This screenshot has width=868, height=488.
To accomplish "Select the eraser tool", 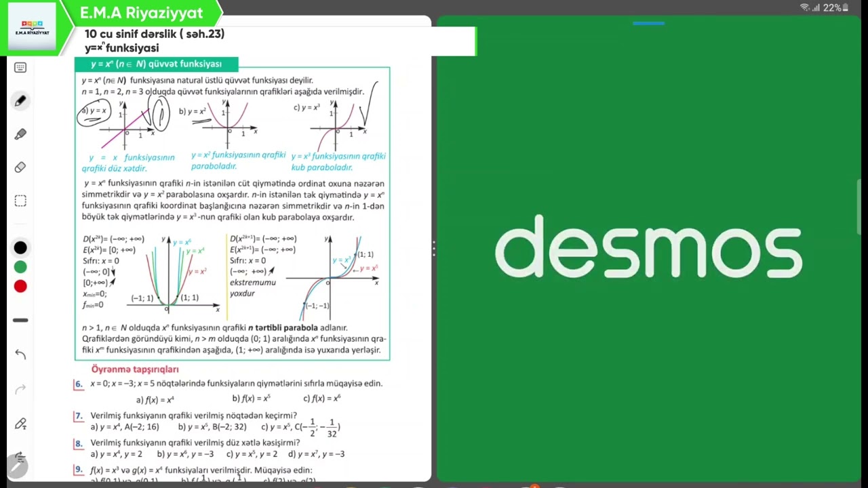I will tap(20, 167).
